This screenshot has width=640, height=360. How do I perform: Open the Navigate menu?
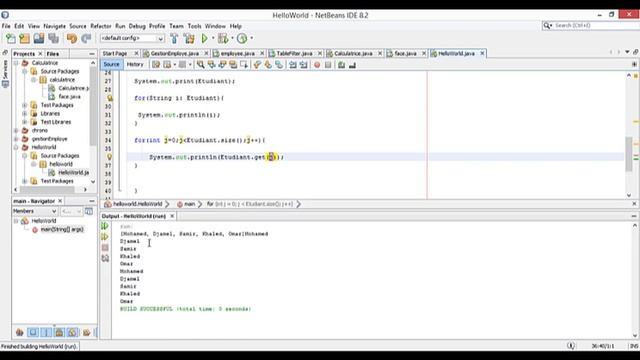(54, 26)
